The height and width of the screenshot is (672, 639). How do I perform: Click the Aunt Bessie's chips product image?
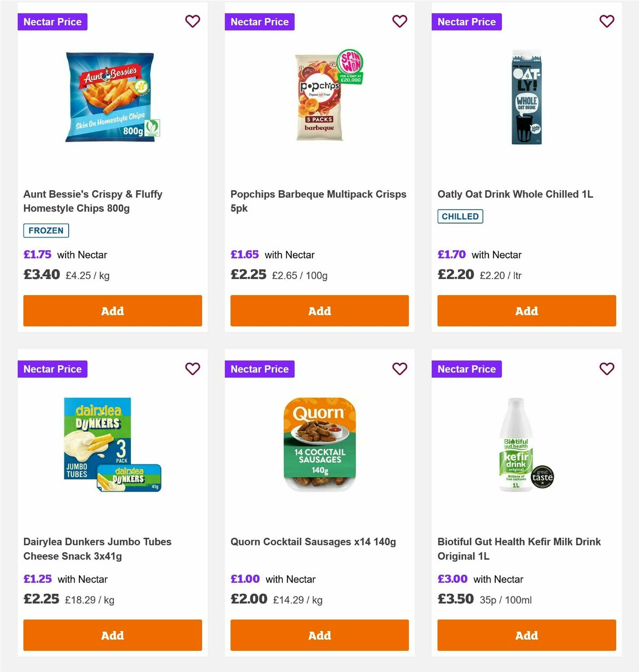click(110, 97)
